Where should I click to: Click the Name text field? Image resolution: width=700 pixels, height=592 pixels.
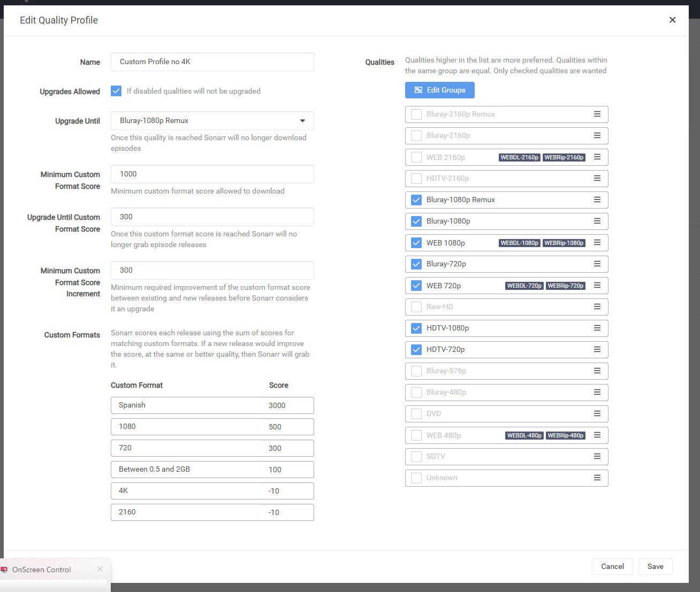click(212, 61)
